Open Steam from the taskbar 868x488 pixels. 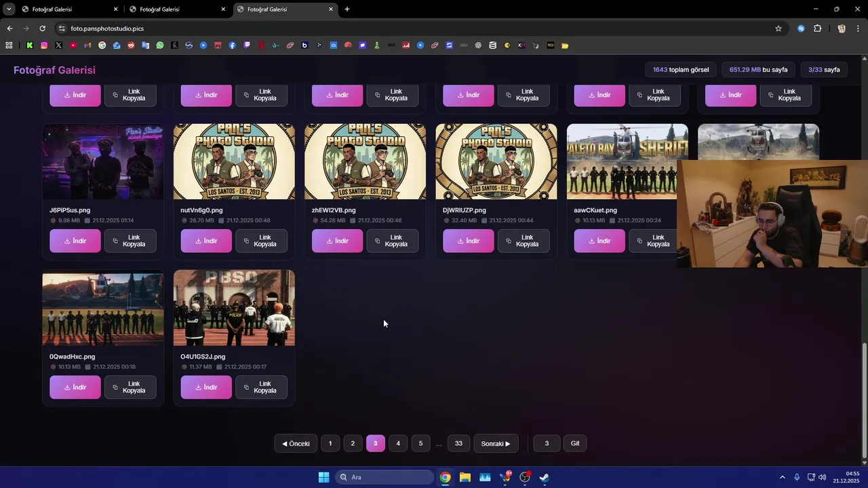tap(544, 477)
